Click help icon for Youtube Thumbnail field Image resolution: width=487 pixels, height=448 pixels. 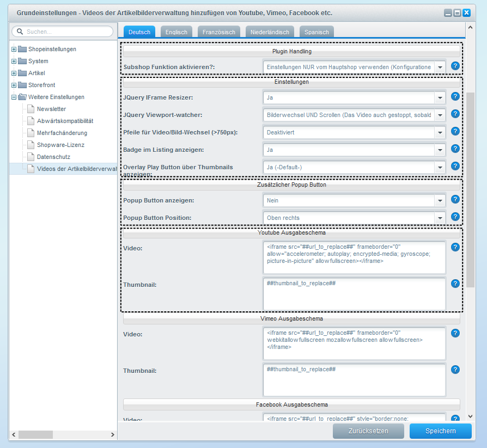coord(455,284)
